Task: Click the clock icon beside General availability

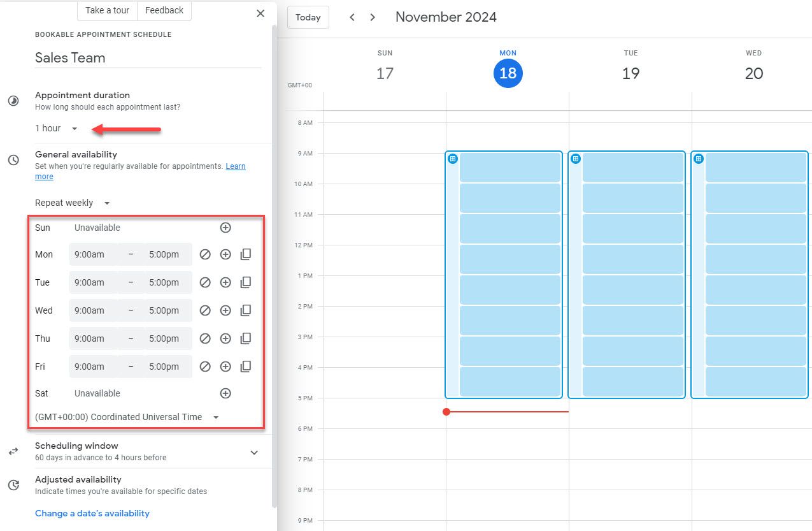Action: [x=13, y=160]
